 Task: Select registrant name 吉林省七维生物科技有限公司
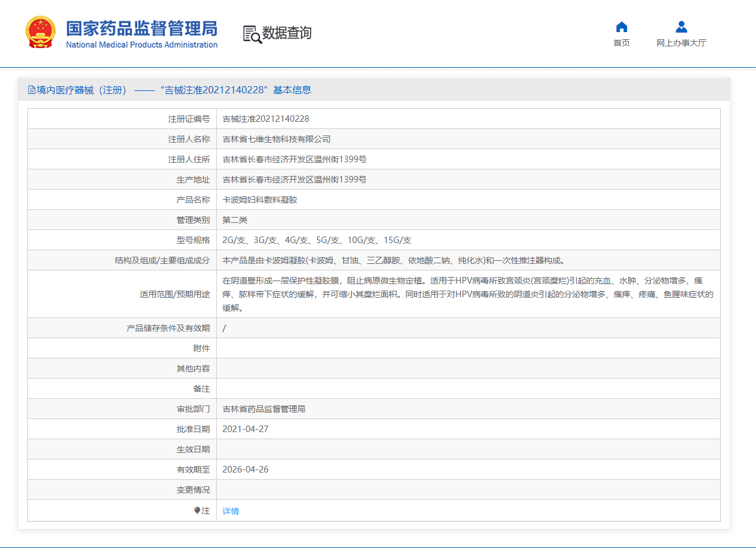pos(276,139)
